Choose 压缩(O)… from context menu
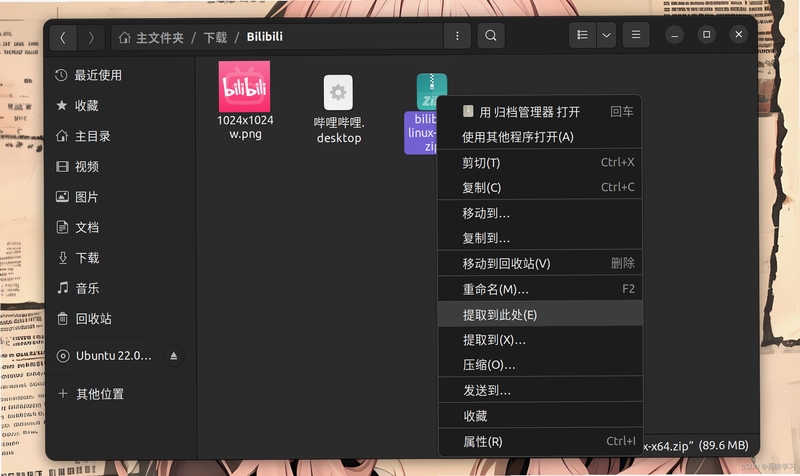800x476 pixels. pos(540,365)
